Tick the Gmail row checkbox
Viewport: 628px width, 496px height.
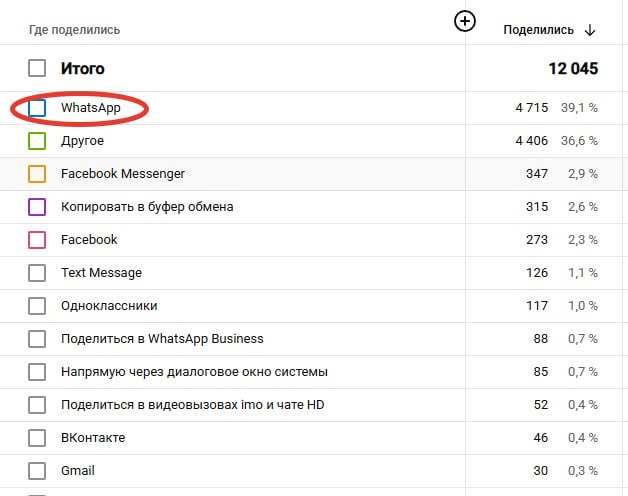[x=37, y=471]
